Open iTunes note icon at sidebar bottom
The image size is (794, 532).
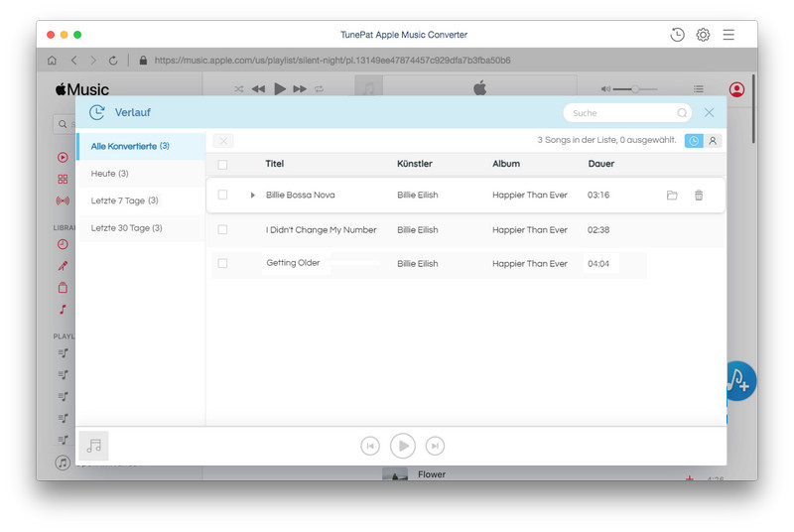(63, 463)
